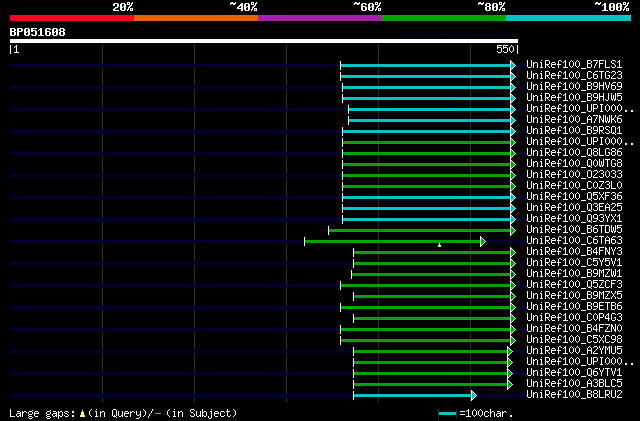The height and width of the screenshot is (421, 640).
Task: Open hit UniRef100_Q6YTV1
Action: (574, 373)
